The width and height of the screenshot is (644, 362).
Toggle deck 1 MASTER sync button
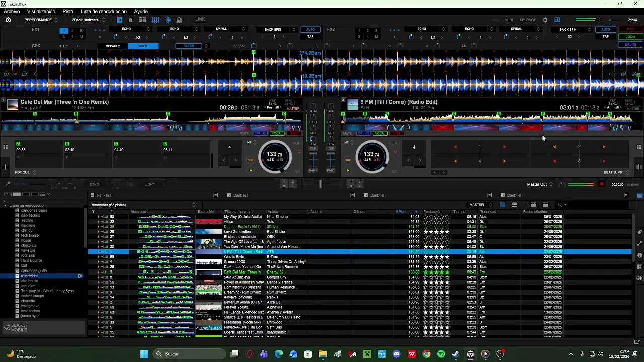tap(293, 108)
